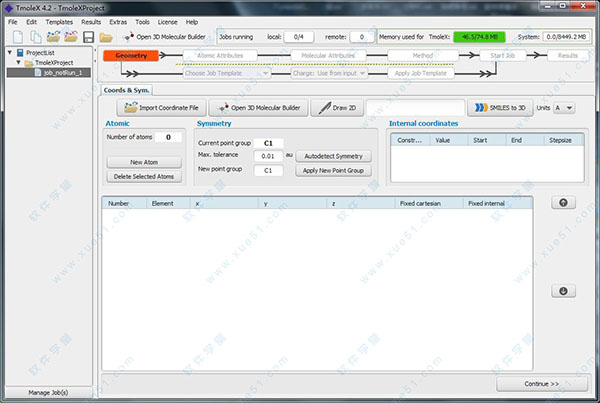Click the Value column header

click(449, 140)
